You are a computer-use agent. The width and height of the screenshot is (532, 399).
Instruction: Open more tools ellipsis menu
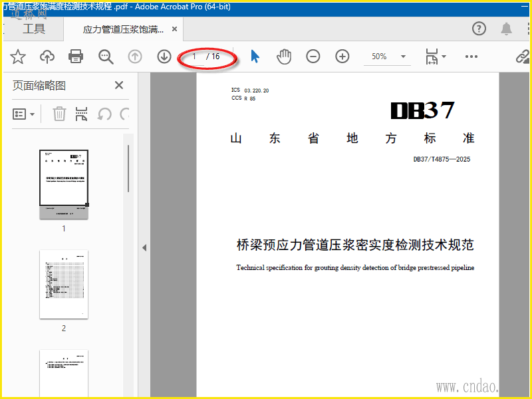click(x=471, y=57)
